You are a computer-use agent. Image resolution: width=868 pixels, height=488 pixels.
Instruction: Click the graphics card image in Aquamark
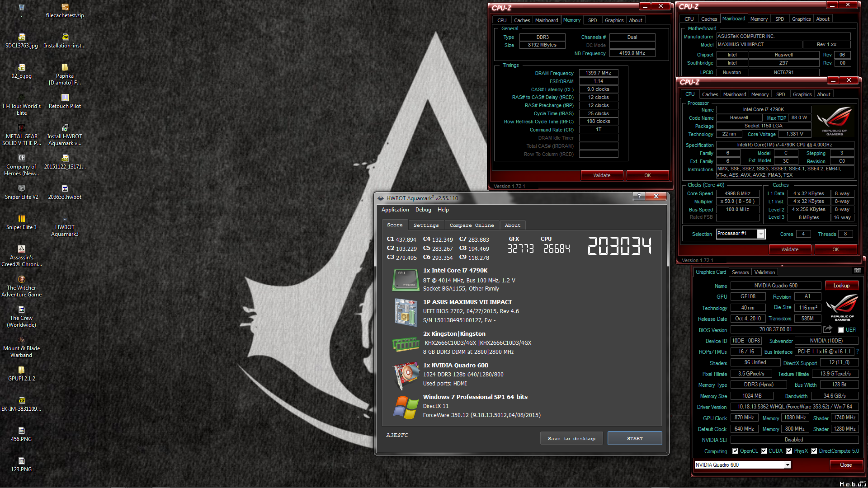pyautogui.click(x=406, y=375)
